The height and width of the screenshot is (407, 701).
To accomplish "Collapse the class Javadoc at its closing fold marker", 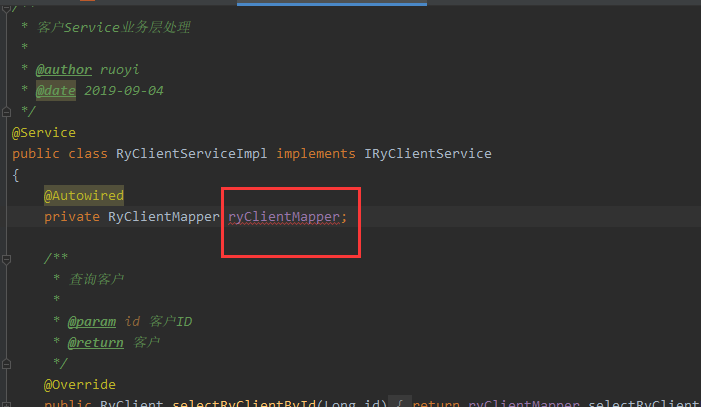I will click(6, 112).
